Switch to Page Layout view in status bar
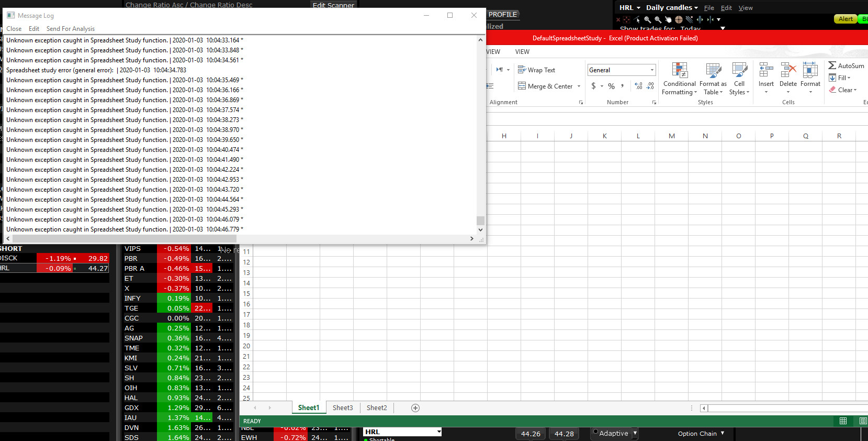Viewport: 868px width, 441px height. [x=863, y=421]
